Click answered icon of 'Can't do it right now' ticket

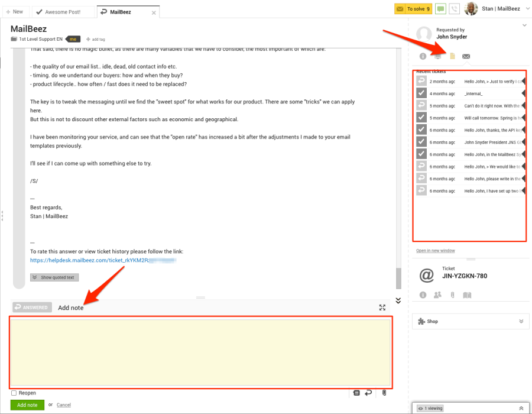coord(421,105)
